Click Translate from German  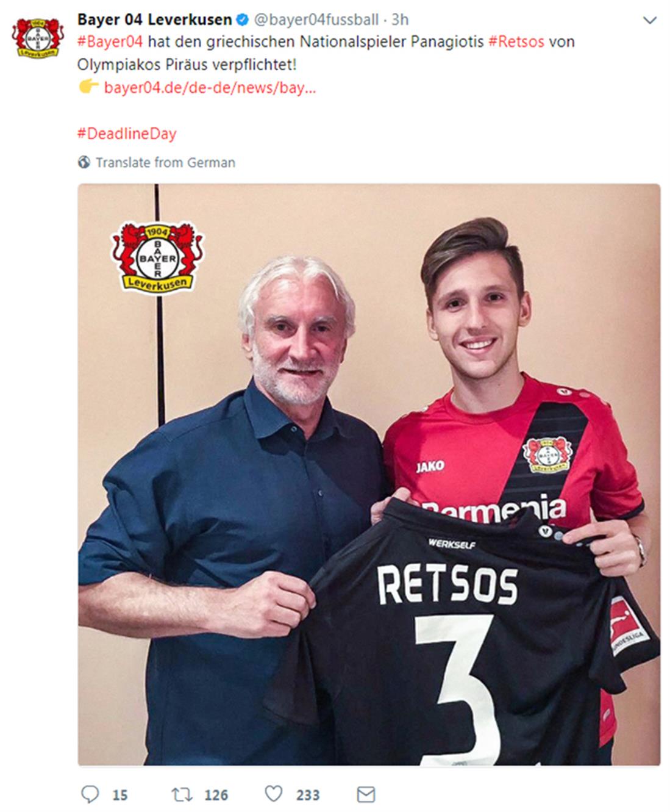coord(165,162)
